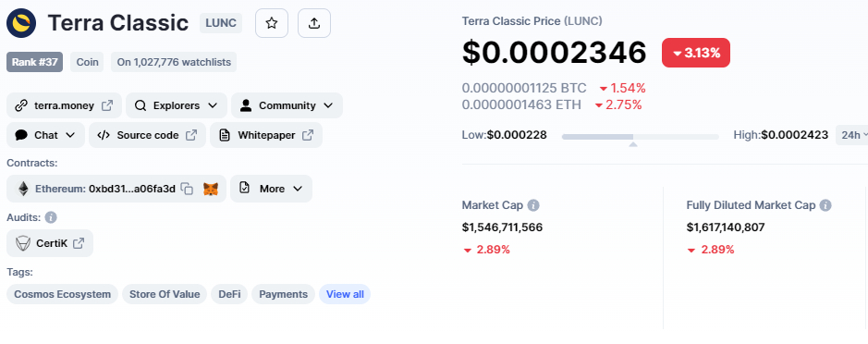Click the On 1,027,776 watchlists badge
Viewport: 868px width, 344px height.
[174, 62]
